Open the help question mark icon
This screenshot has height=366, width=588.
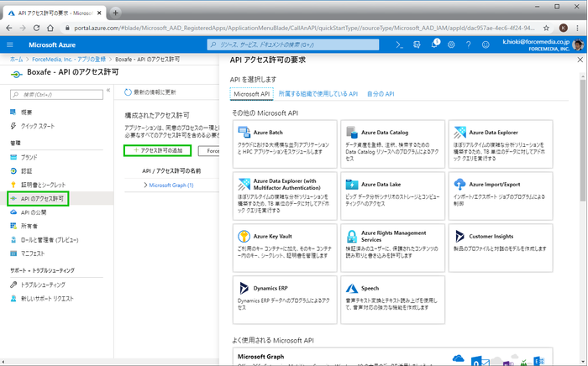pos(469,44)
